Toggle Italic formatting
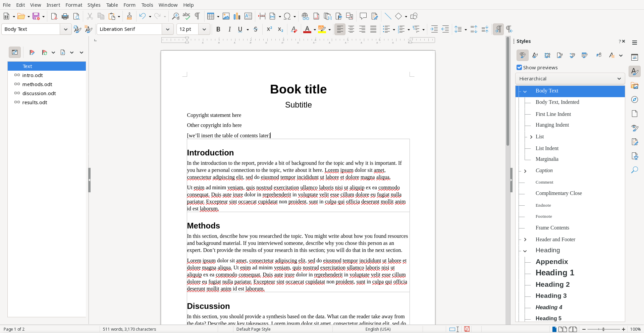Screen dimensions: 644x333 (x=230, y=29)
